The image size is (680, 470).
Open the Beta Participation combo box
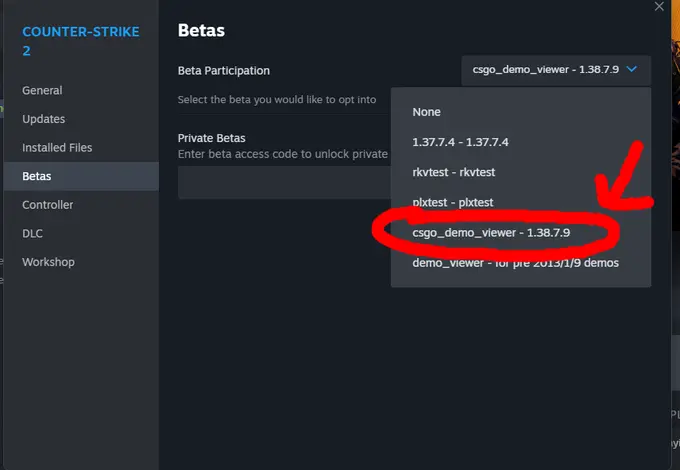click(556, 70)
